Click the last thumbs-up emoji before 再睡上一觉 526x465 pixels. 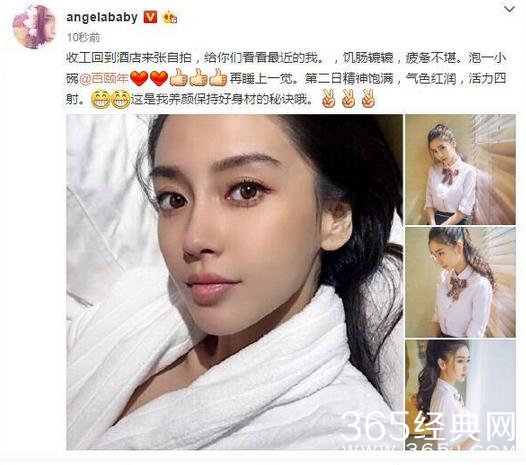(x=218, y=78)
